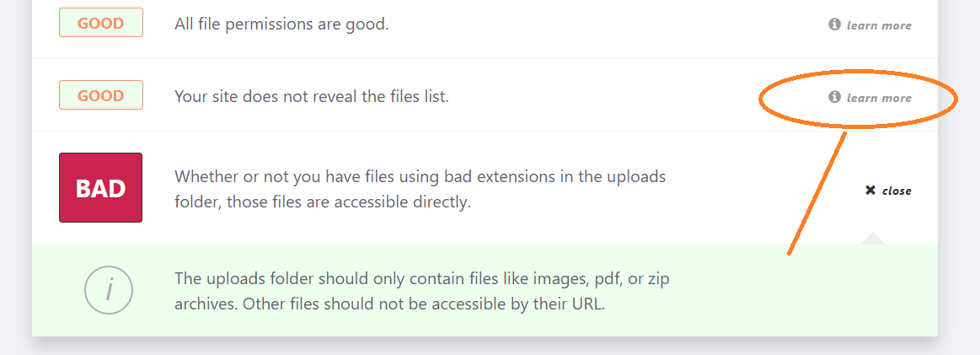This screenshot has width=980, height=355.
Task: Click the small triangle pointer above green panel
Action: pos(873,238)
